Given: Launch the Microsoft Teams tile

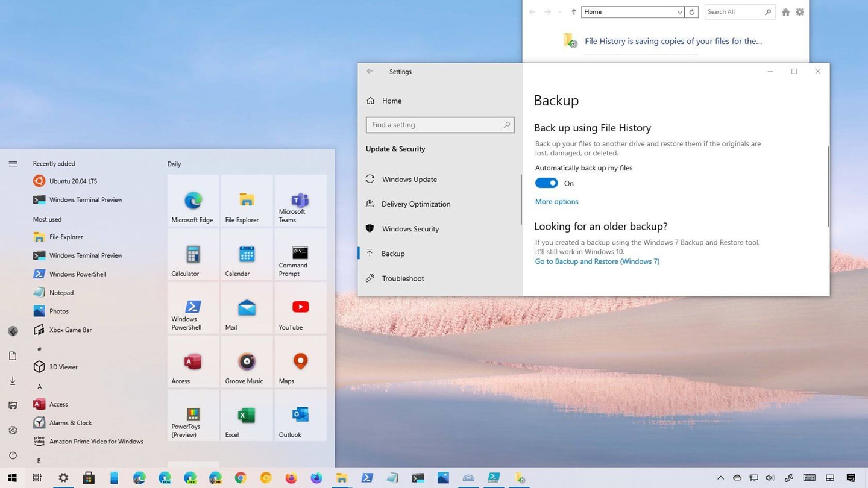Looking at the screenshot, I should pos(300,201).
